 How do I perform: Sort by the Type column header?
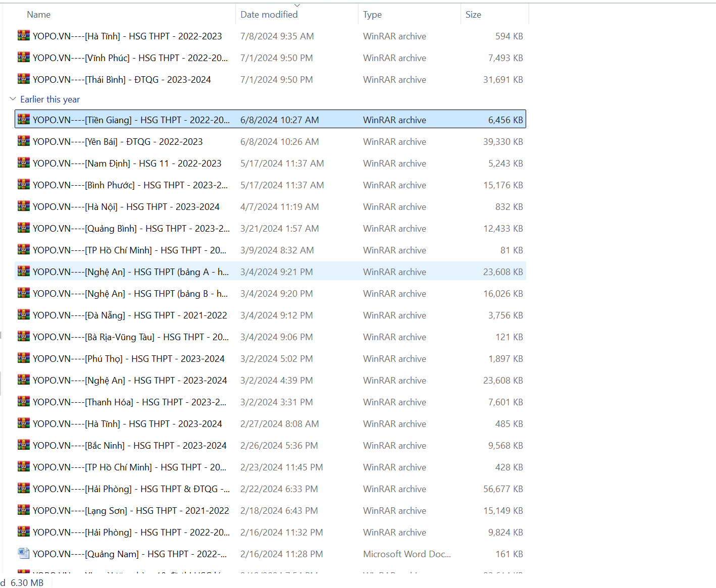pos(372,15)
